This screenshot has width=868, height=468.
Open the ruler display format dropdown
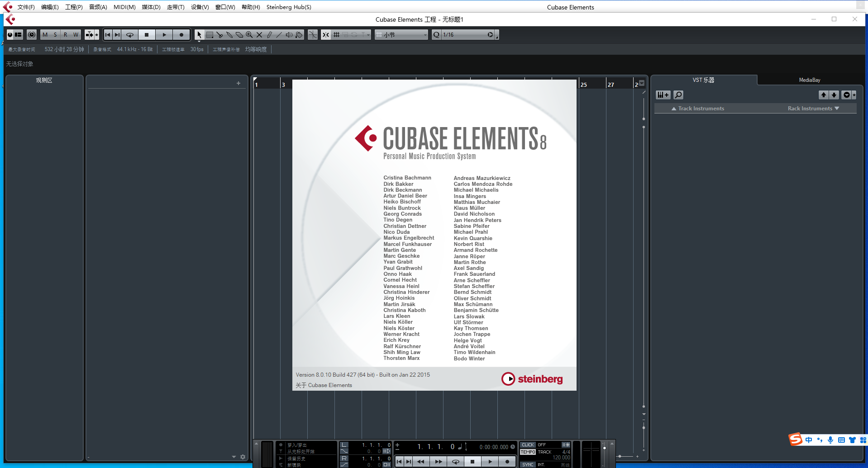pyautogui.click(x=642, y=83)
